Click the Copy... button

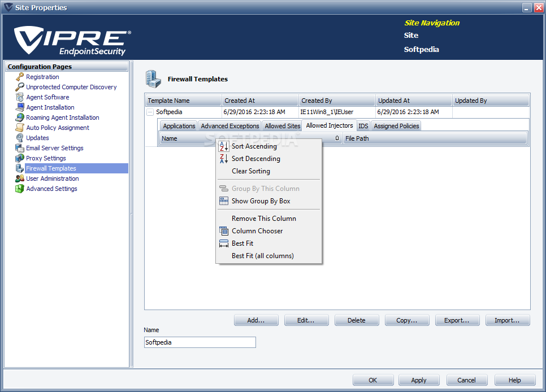pos(407,320)
